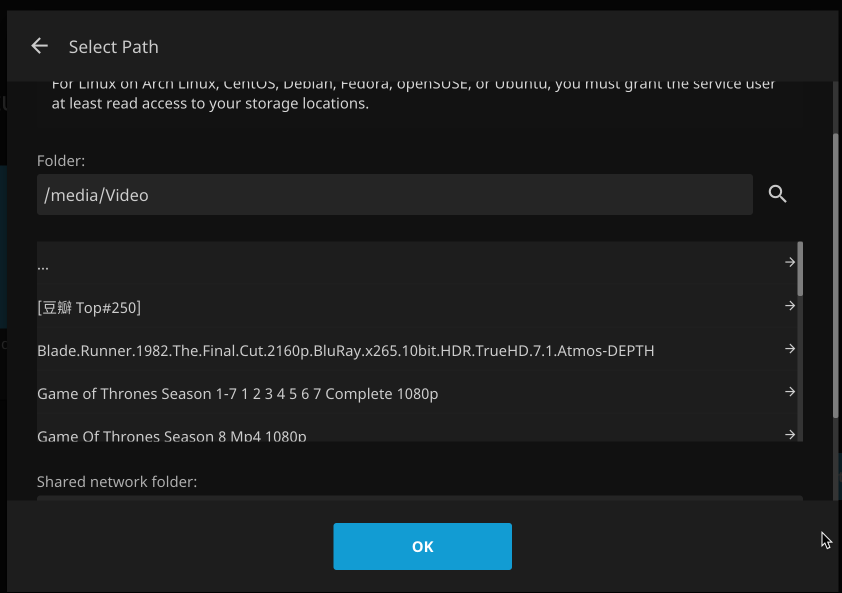
Task: Click the magnifier icon beside the folder path
Action: coord(778,194)
